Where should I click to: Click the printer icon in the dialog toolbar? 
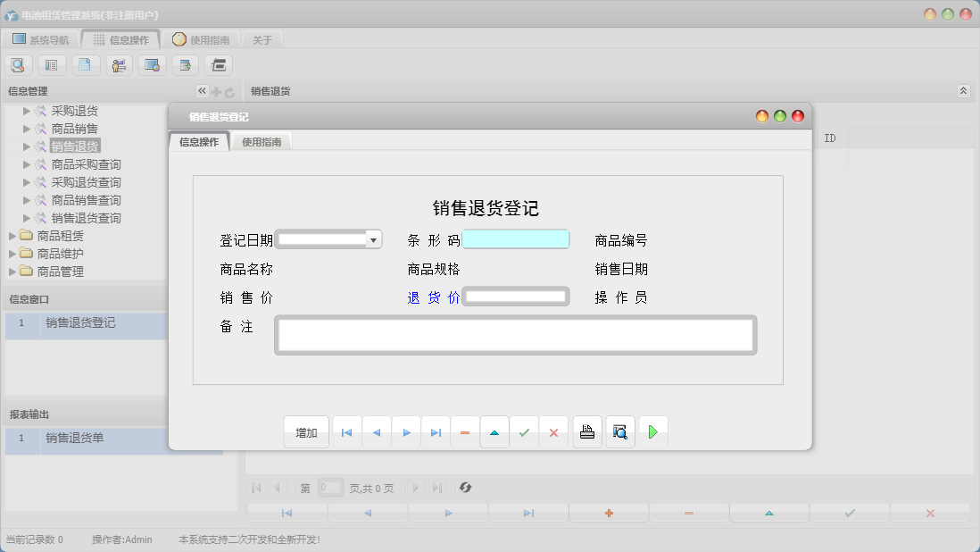point(587,432)
